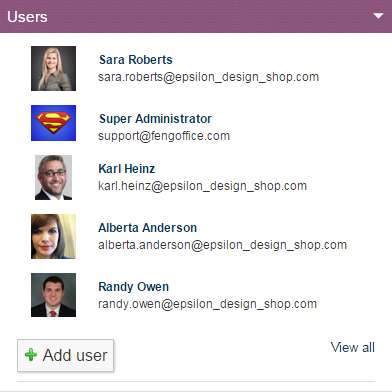Open Karl Heinz's profile photo
This screenshot has height=392, width=392.
tap(53, 177)
